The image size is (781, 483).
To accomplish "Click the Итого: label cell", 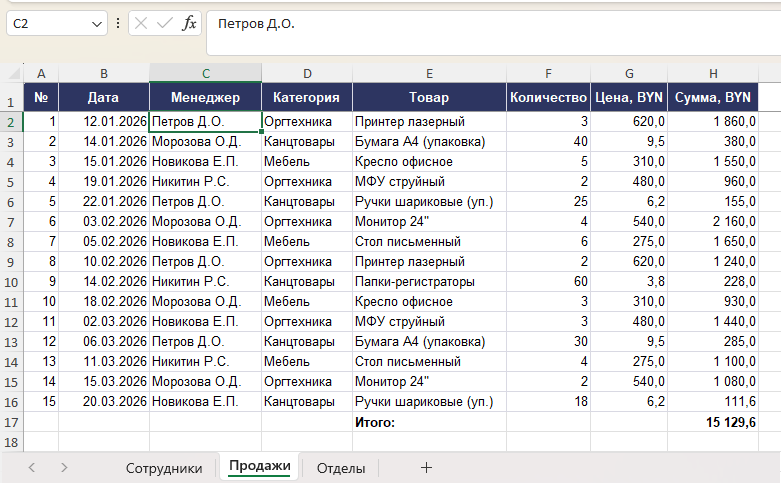I will pyautogui.click(x=429, y=422).
